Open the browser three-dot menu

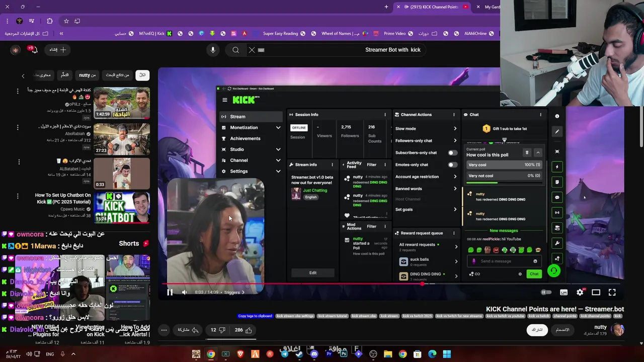click(x=7, y=21)
